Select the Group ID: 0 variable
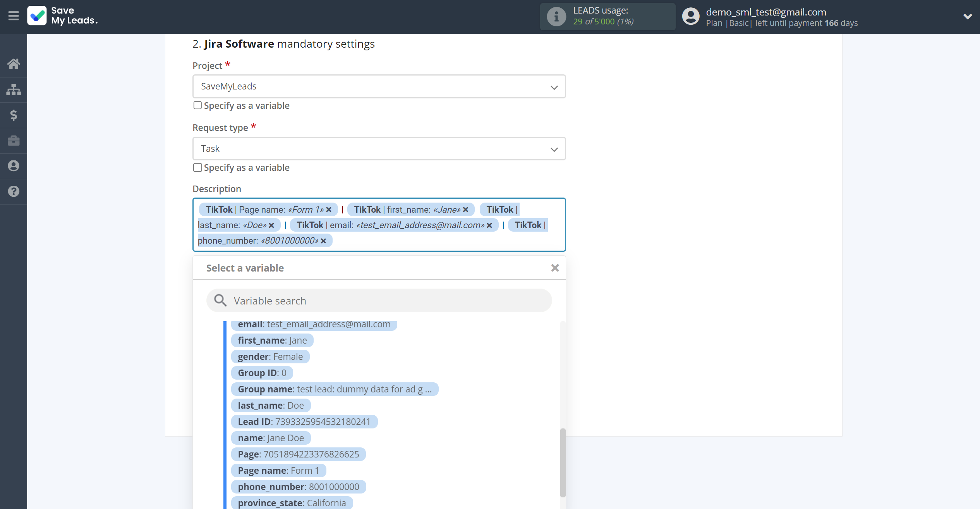The image size is (980, 509). pyautogui.click(x=262, y=373)
